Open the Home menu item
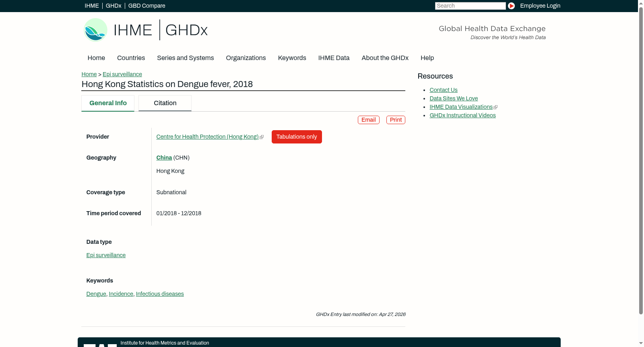Viewport: 644px width, 347px height. tap(96, 58)
